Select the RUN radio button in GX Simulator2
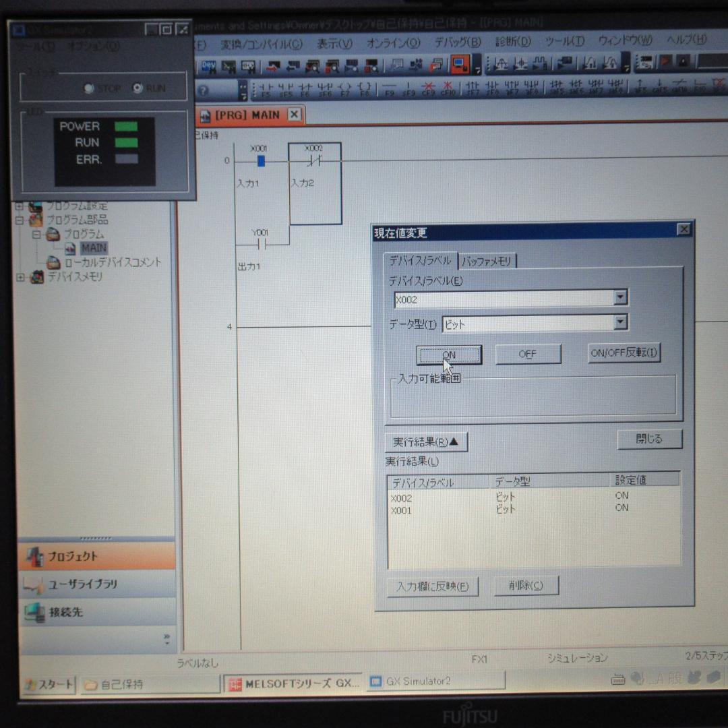Image resolution: width=728 pixels, height=728 pixels. (x=138, y=88)
